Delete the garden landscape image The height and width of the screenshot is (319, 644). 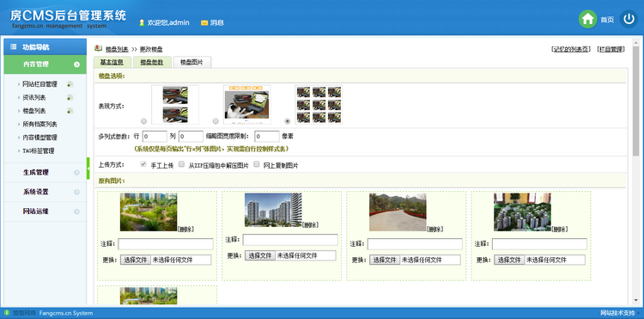[185, 230]
